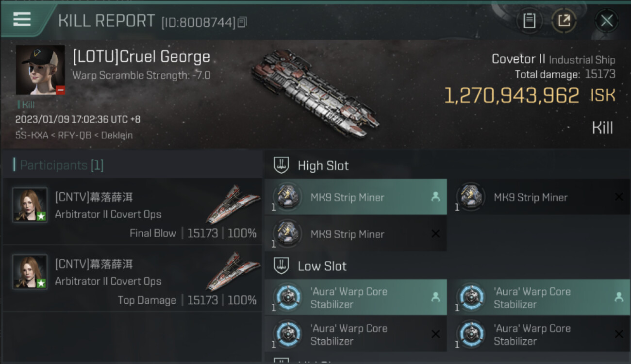
Task: Close the kill report window
Action: pyautogui.click(x=606, y=20)
